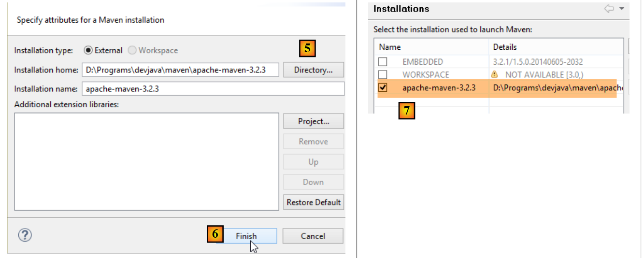Image resolution: width=644 pixels, height=258 pixels.
Task: Click Restore Default button
Action: click(313, 202)
